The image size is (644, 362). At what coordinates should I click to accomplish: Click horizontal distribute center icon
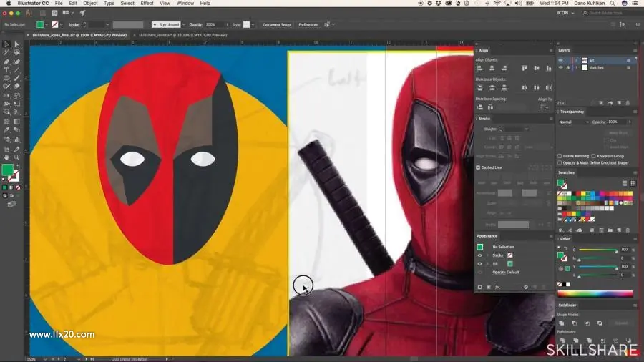coord(537,88)
